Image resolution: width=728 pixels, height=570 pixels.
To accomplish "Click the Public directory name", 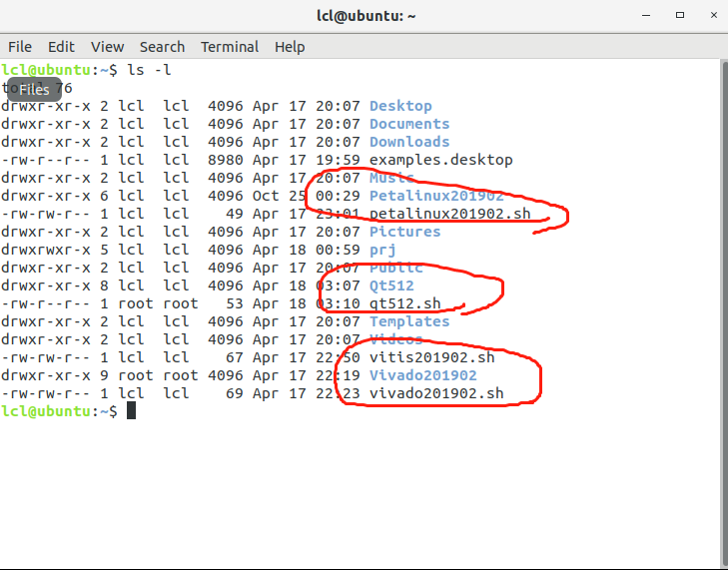I will (x=396, y=268).
